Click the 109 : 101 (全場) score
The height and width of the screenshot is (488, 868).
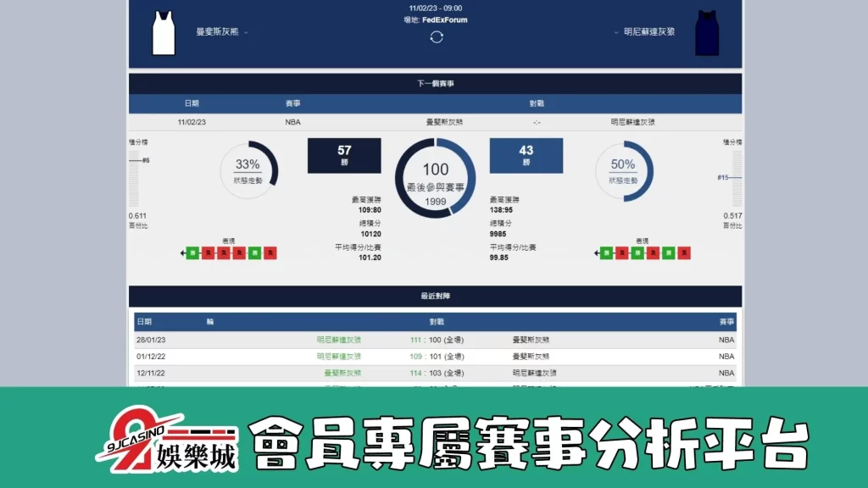pyautogui.click(x=437, y=357)
